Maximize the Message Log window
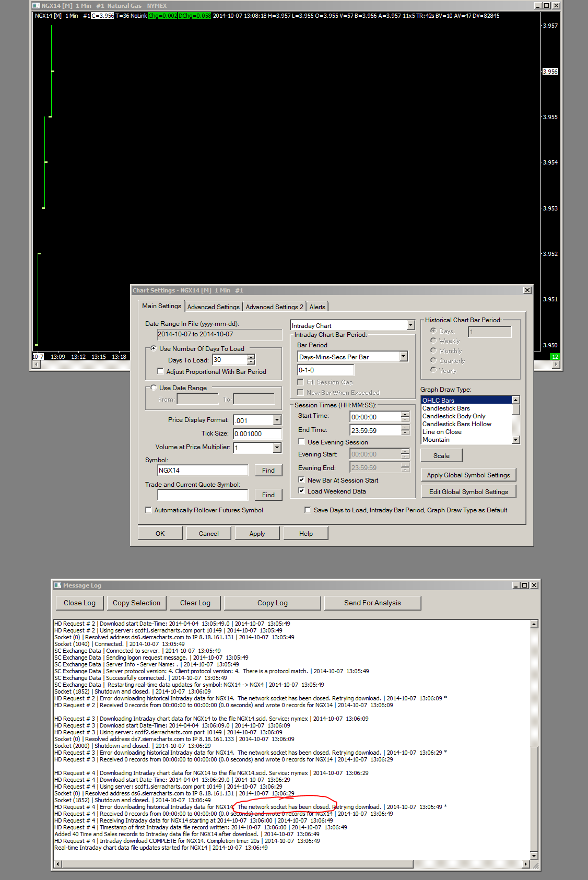The width and height of the screenshot is (588, 880). 525,585
